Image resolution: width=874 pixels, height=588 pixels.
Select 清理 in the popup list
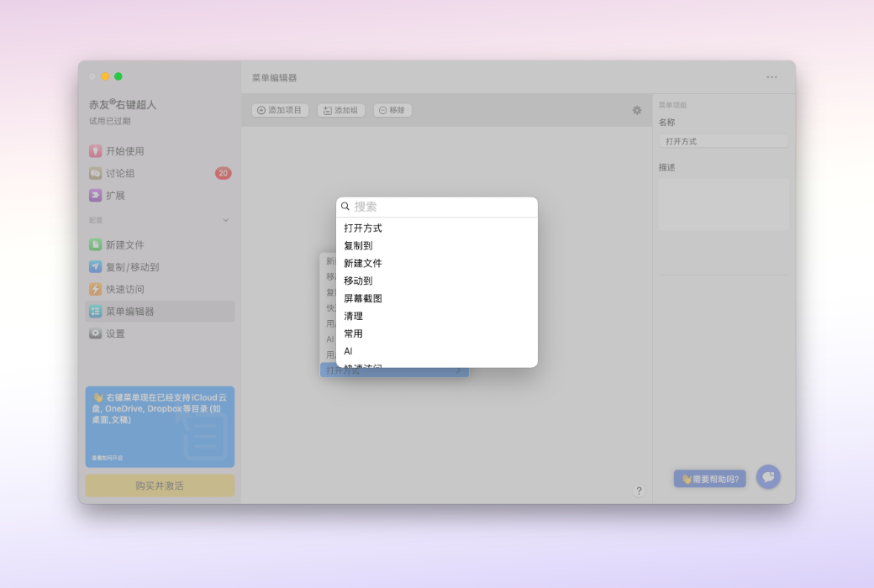[437, 316]
